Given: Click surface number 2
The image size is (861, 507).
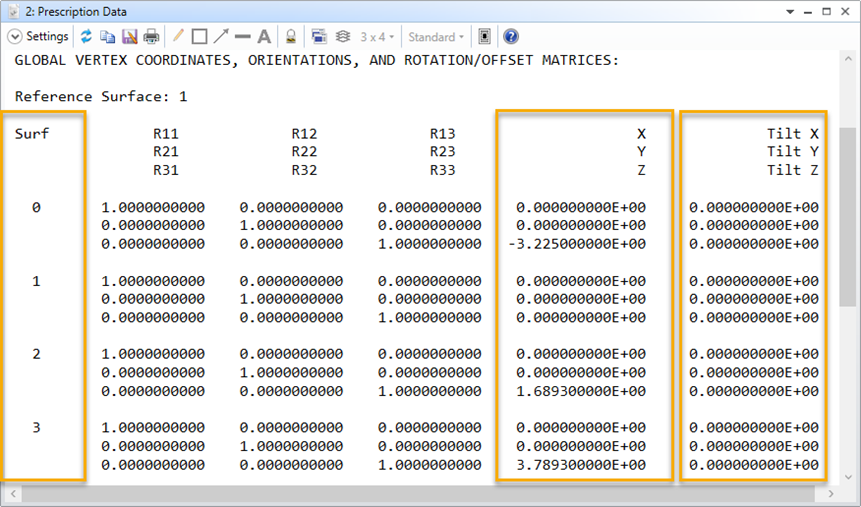Looking at the screenshot, I should [x=36, y=354].
